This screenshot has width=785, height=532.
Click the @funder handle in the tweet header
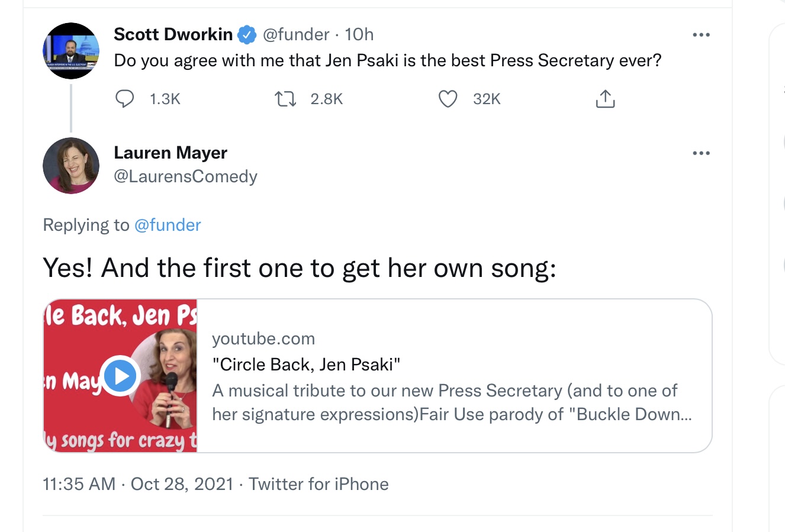295,34
